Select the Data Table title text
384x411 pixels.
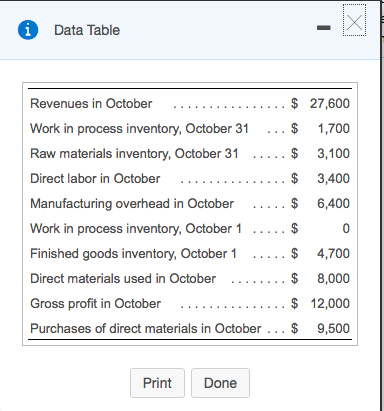pos(87,30)
